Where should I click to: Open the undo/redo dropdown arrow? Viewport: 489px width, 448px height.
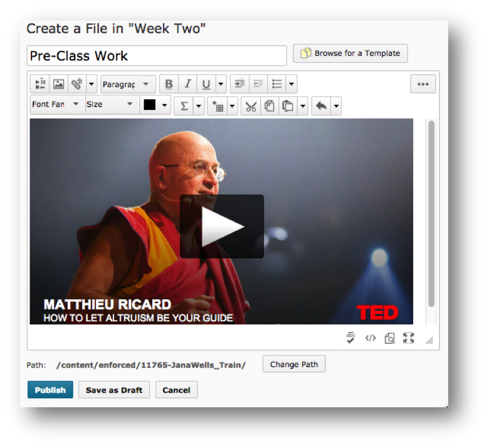336,106
